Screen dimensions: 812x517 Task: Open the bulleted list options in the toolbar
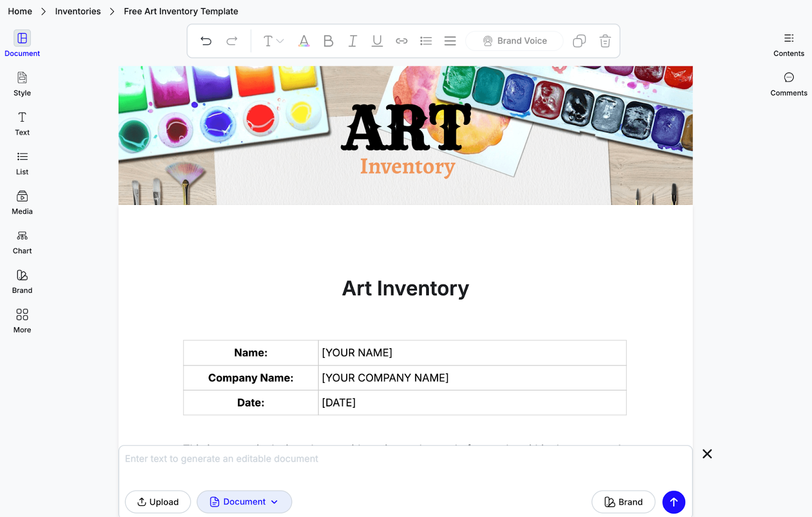[425, 41]
